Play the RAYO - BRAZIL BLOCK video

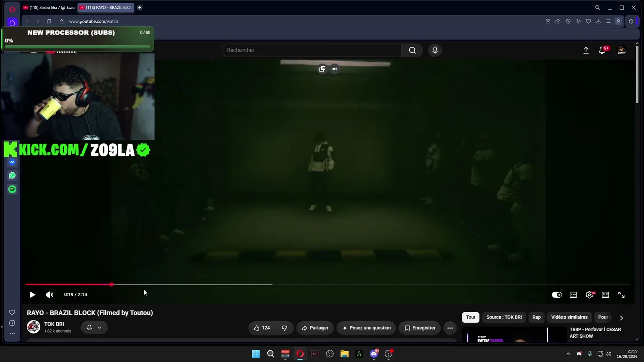[x=32, y=295]
